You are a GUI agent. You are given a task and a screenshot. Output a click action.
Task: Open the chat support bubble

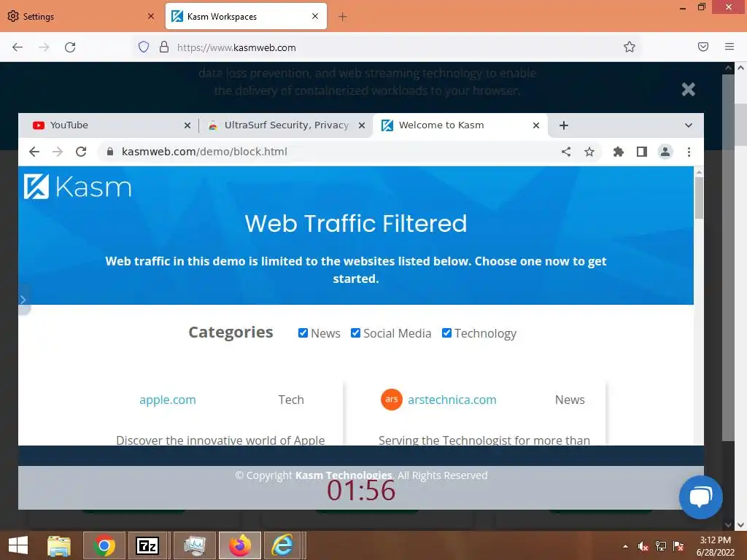tap(701, 497)
